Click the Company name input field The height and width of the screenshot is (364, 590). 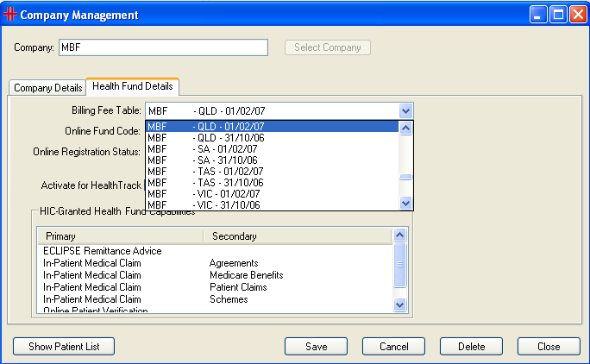tap(163, 47)
